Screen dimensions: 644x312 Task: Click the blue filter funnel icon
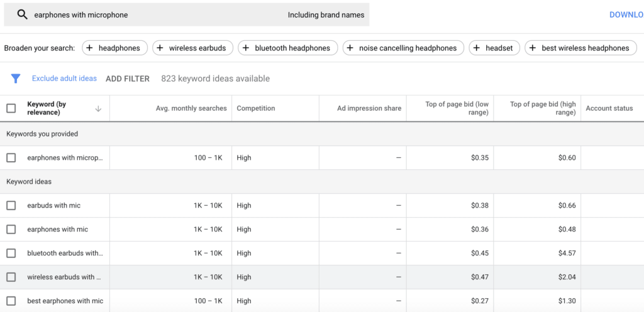click(16, 79)
